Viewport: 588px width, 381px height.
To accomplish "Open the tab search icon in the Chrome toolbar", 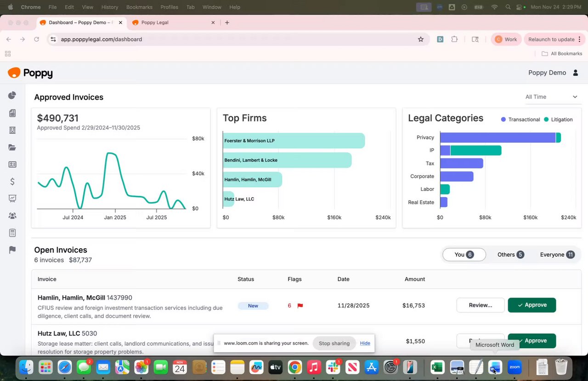I will [475, 39].
